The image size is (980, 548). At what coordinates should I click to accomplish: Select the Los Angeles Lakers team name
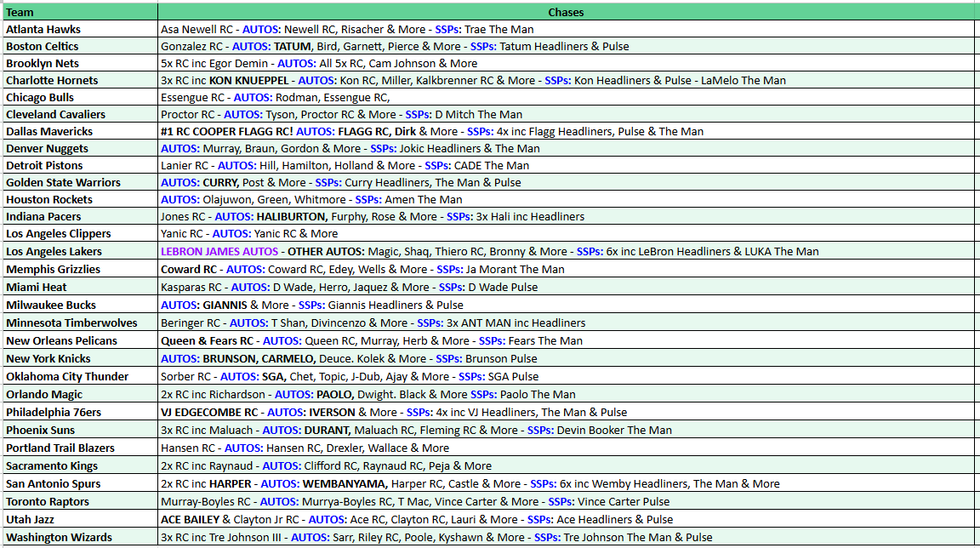(51, 252)
